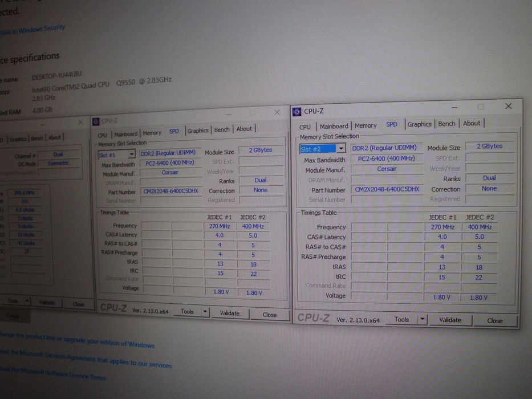Minimize the right CPU-Z window
The width and height of the screenshot is (532, 399).
click(454, 108)
